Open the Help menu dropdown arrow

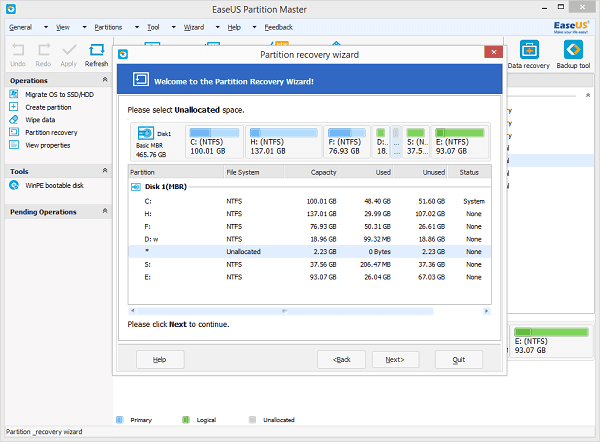[x=254, y=27]
